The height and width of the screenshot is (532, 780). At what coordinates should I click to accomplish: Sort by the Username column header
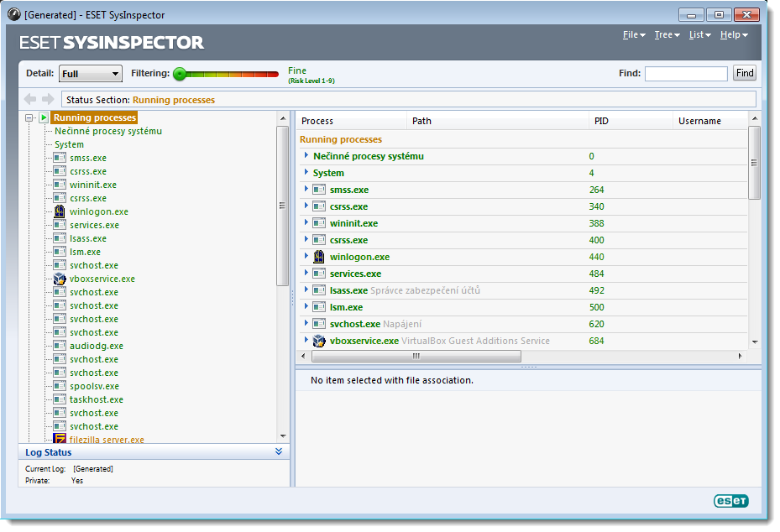click(x=710, y=121)
